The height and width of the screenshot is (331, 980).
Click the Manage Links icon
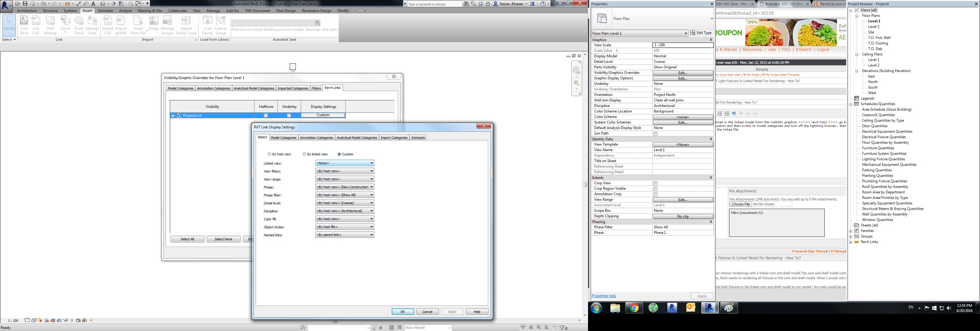tap(92, 25)
